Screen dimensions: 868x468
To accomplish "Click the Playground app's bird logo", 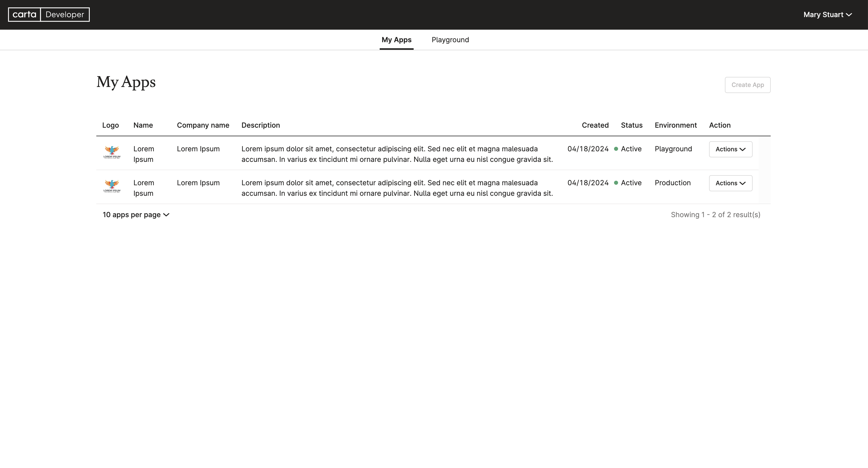I will pyautogui.click(x=112, y=152).
